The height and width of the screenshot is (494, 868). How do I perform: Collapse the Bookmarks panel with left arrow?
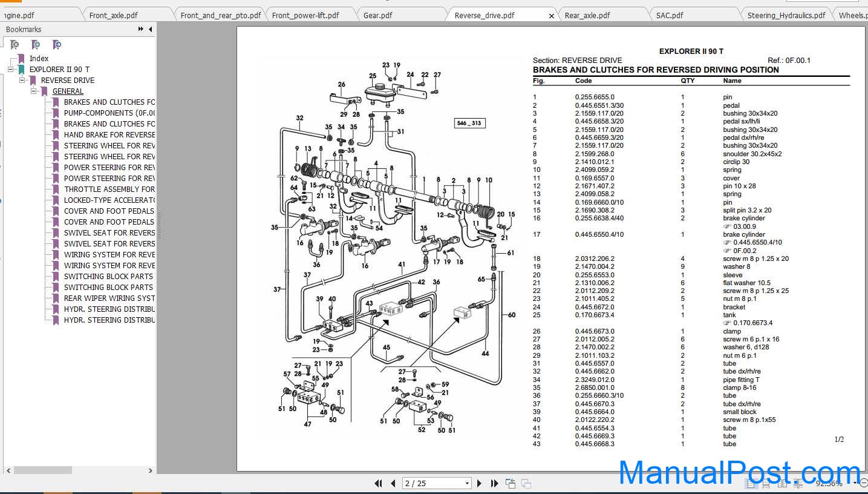coord(150,29)
